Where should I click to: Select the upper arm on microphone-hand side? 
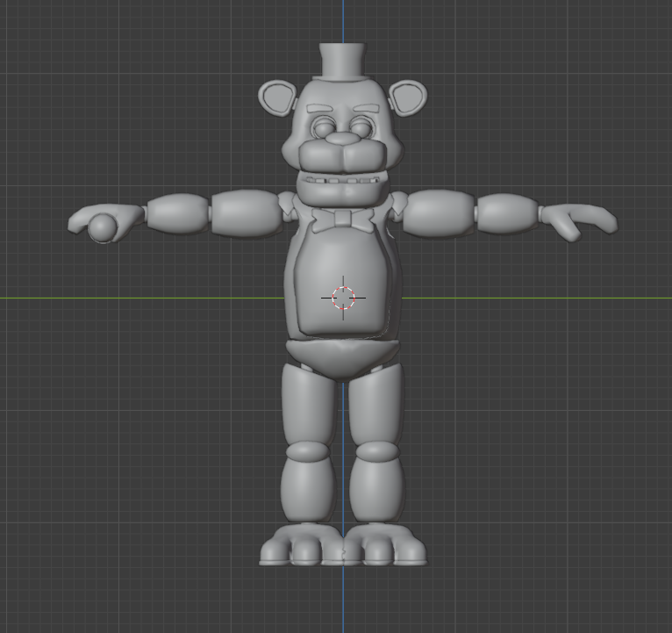[246, 212]
